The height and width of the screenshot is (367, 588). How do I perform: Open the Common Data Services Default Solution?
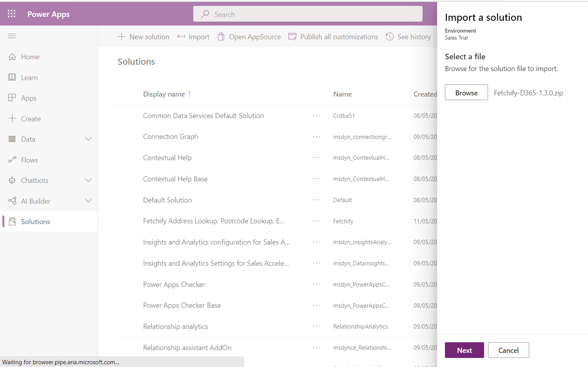[x=203, y=115]
